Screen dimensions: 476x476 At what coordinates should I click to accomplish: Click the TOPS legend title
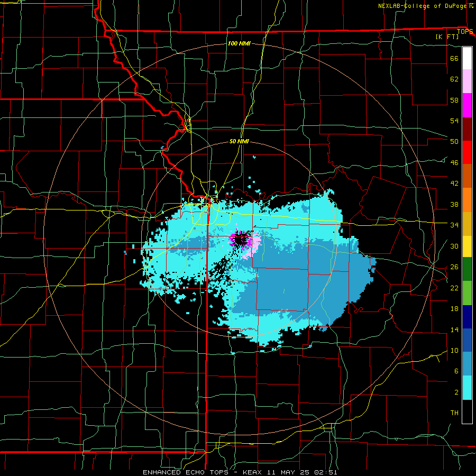[465, 32]
